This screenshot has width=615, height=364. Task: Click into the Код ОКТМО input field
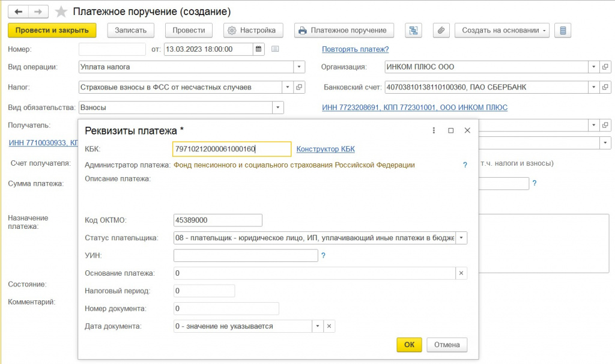[217, 220]
